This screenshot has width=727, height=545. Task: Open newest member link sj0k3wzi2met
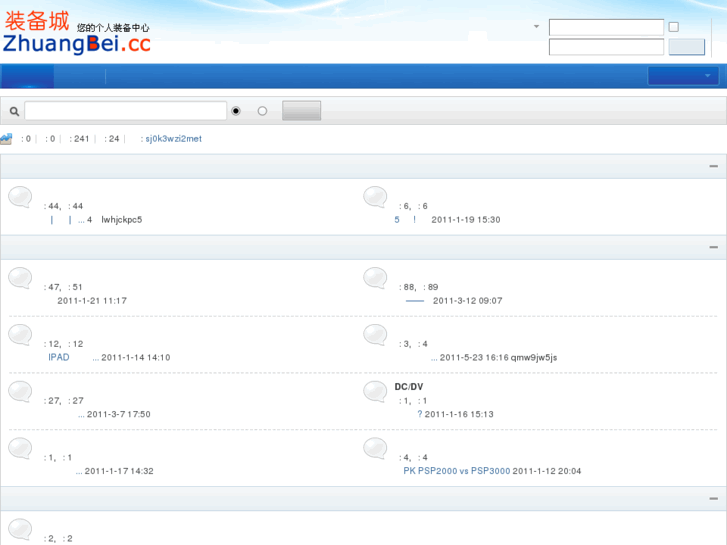173,139
